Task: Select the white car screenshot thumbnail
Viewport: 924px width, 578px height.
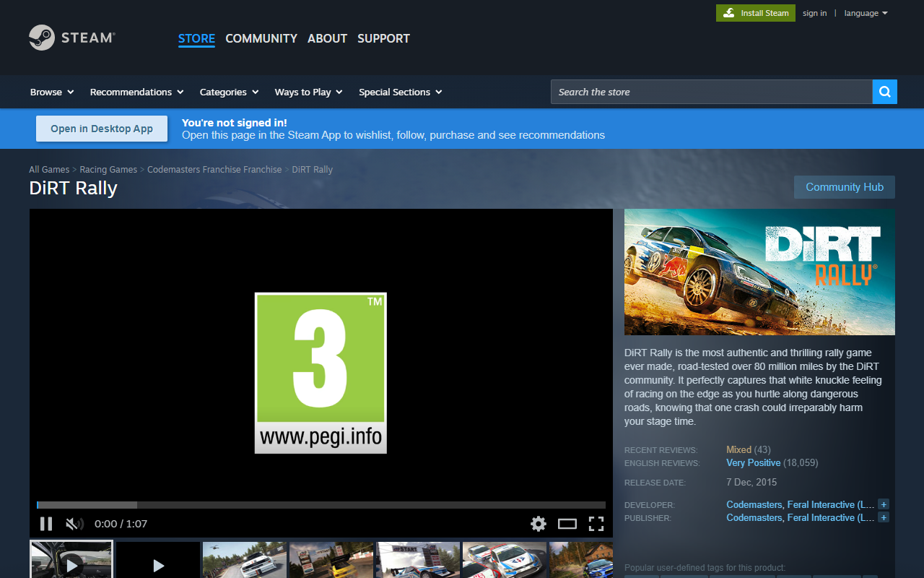Action: (x=245, y=561)
